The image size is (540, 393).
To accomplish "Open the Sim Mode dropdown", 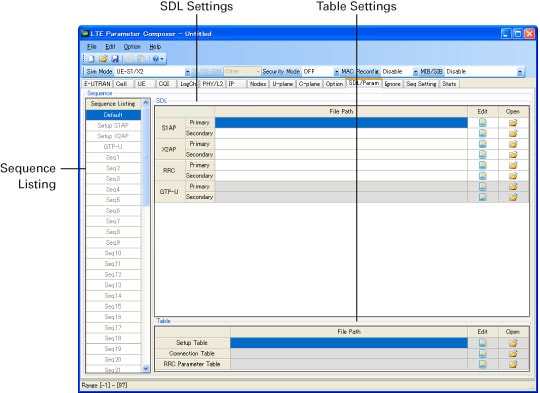I will pos(188,72).
